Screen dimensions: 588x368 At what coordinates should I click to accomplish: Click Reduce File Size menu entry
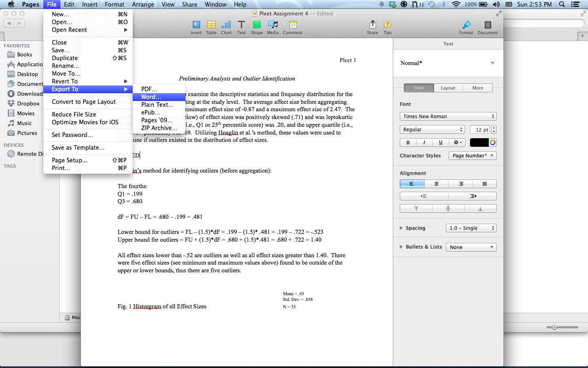74,114
